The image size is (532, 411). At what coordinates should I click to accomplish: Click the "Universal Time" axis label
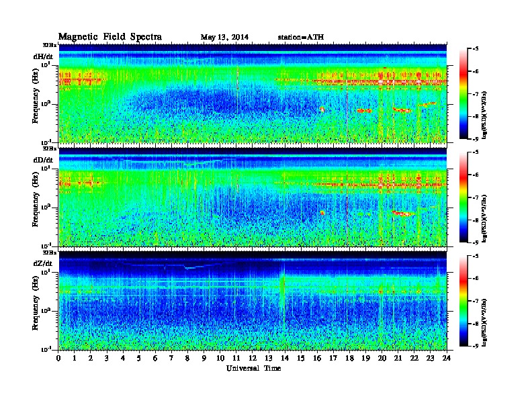[253, 368]
